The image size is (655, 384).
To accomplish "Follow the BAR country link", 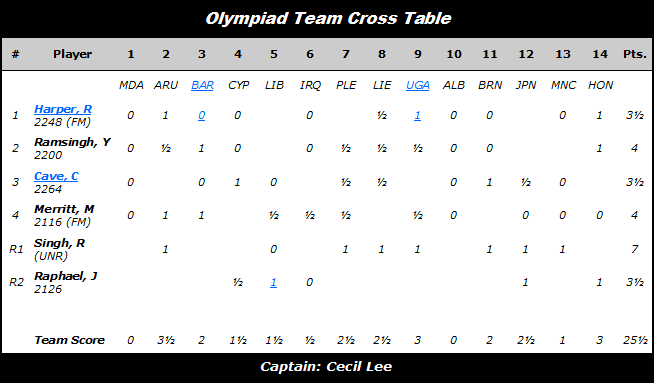I will (202, 85).
